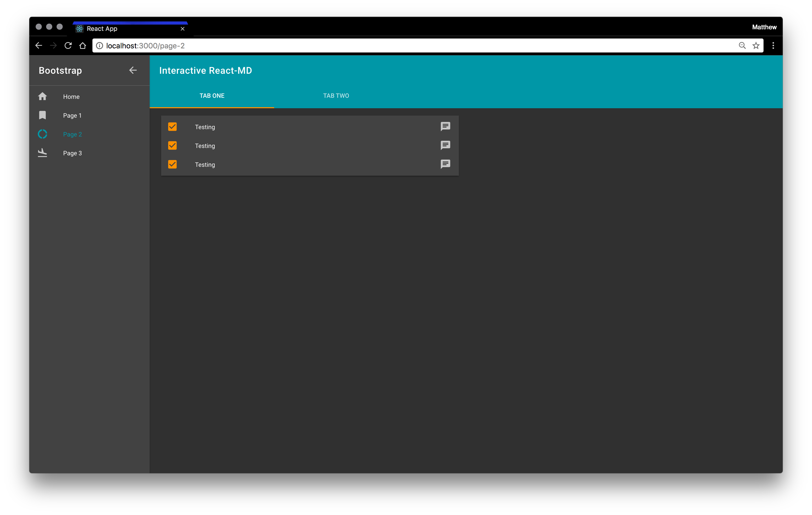Uncheck the third Testing checkbox
This screenshot has width=812, height=515.
172,164
